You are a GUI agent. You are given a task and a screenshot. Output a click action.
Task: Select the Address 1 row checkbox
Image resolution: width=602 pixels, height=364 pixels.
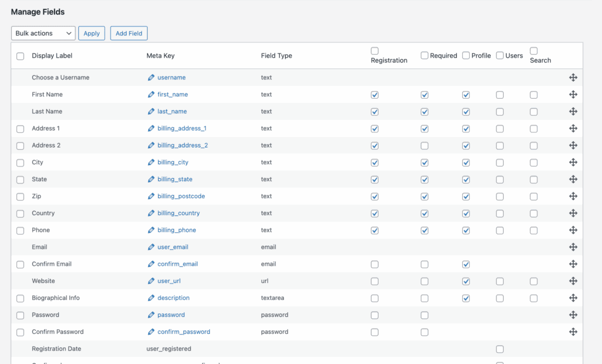(21, 129)
